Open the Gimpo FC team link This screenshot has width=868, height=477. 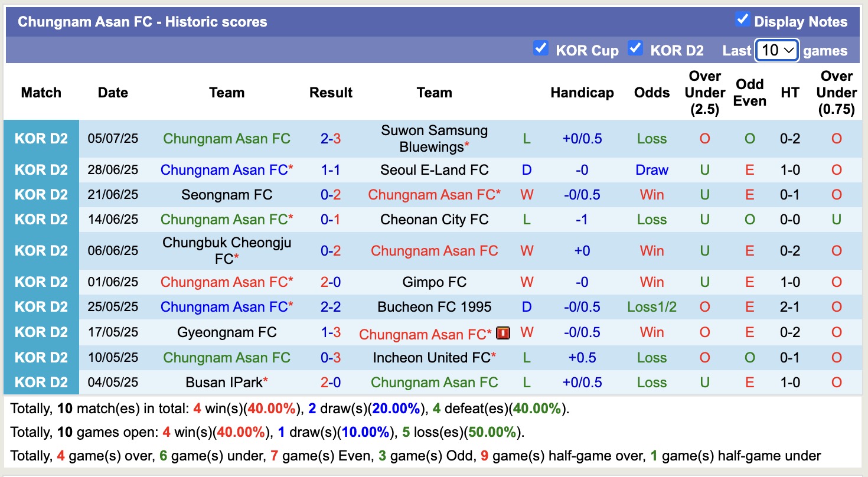click(434, 282)
